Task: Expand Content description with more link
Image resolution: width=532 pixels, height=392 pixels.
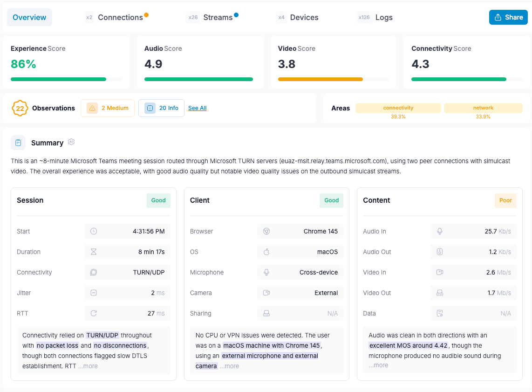Action: coord(378,365)
